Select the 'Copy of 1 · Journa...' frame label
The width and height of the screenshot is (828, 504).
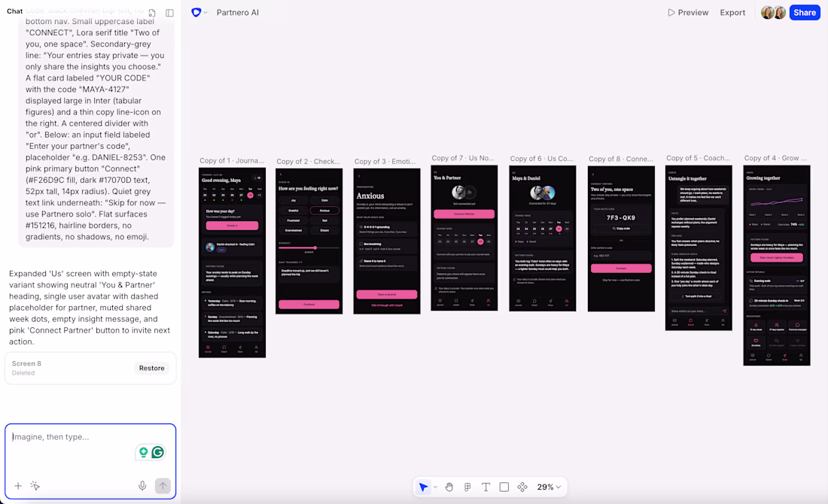[x=232, y=160]
